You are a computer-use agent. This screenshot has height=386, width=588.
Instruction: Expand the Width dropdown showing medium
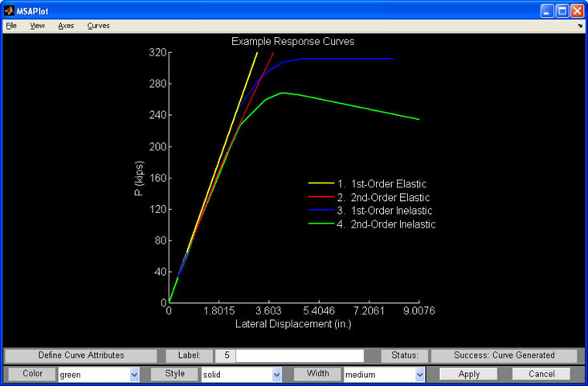pyautogui.click(x=419, y=375)
